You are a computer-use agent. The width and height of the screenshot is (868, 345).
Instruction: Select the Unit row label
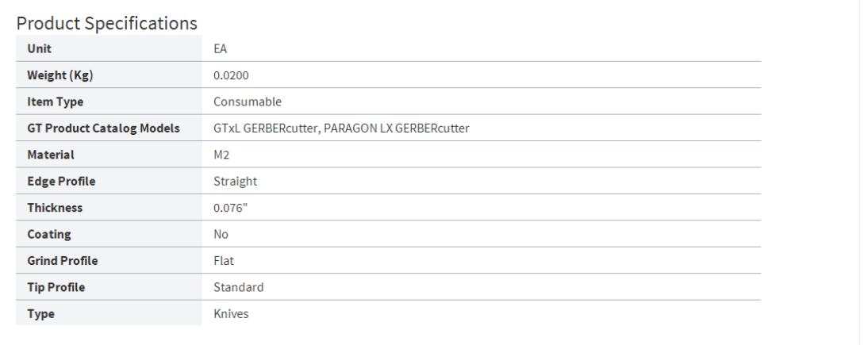click(x=39, y=48)
